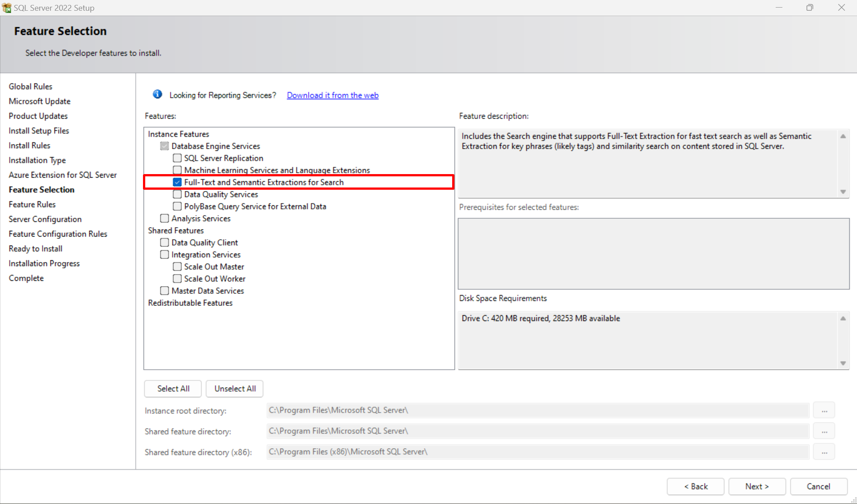Click the Next button
Image resolution: width=857 pixels, height=504 pixels.
coord(756,487)
